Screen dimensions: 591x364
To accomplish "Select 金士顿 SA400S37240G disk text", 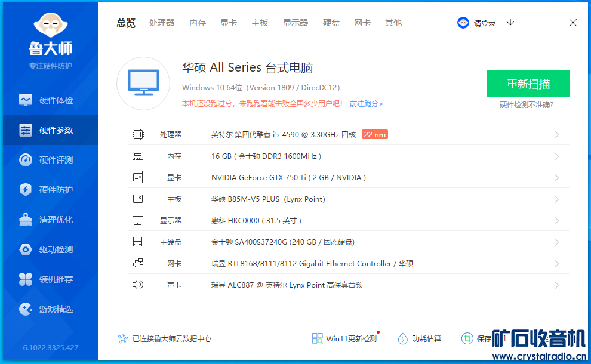I will (283, 242).
